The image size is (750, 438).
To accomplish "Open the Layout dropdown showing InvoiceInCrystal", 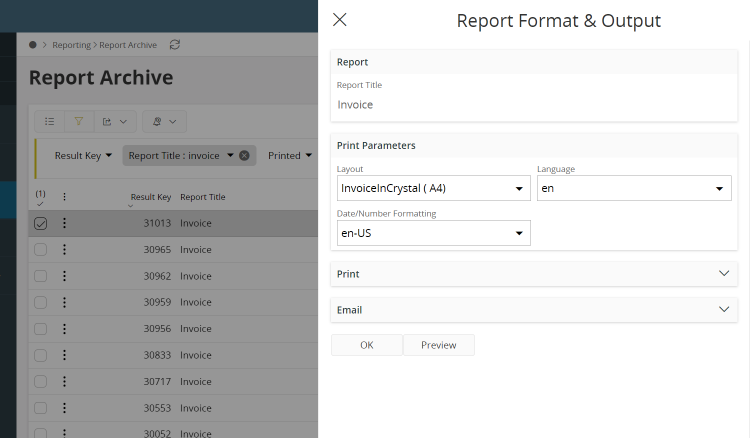I will (x=433, y=188).
